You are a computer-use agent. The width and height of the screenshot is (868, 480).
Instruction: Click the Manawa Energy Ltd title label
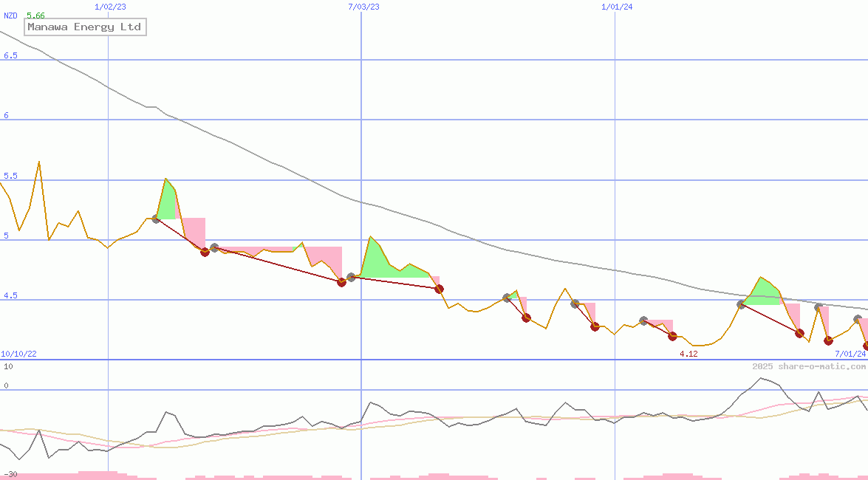(x=83, y=27)
